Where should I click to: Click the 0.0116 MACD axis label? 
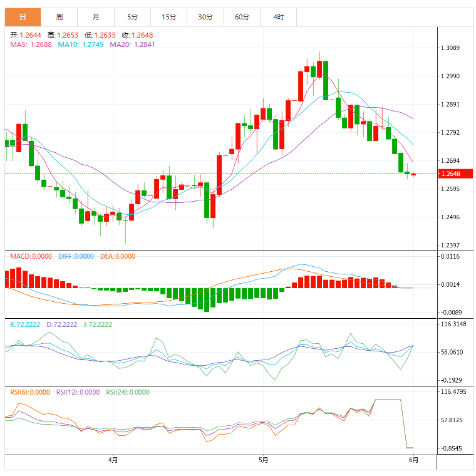[450, 257]
